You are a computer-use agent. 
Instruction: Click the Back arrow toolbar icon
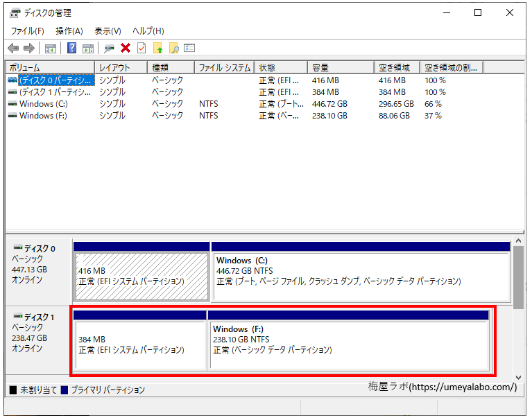point(13,48)
